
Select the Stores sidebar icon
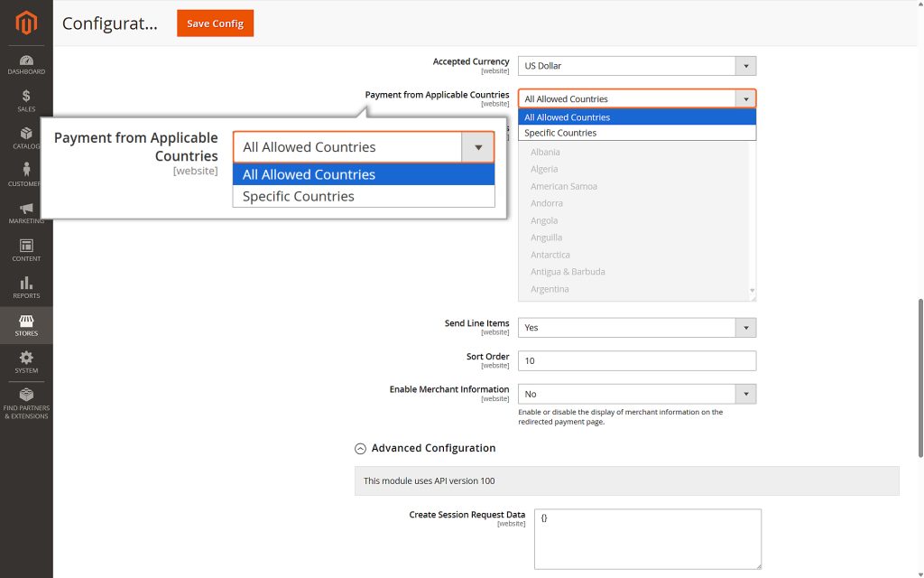(25, 325)
